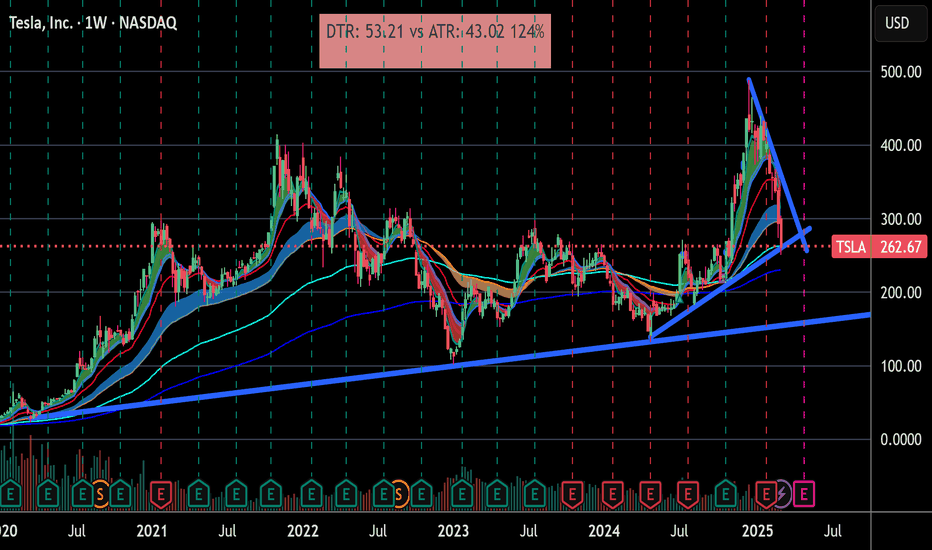Open the October 2024 green earnings marker
The width and height of the screenshot is (932, 550).
pos(725,494)
